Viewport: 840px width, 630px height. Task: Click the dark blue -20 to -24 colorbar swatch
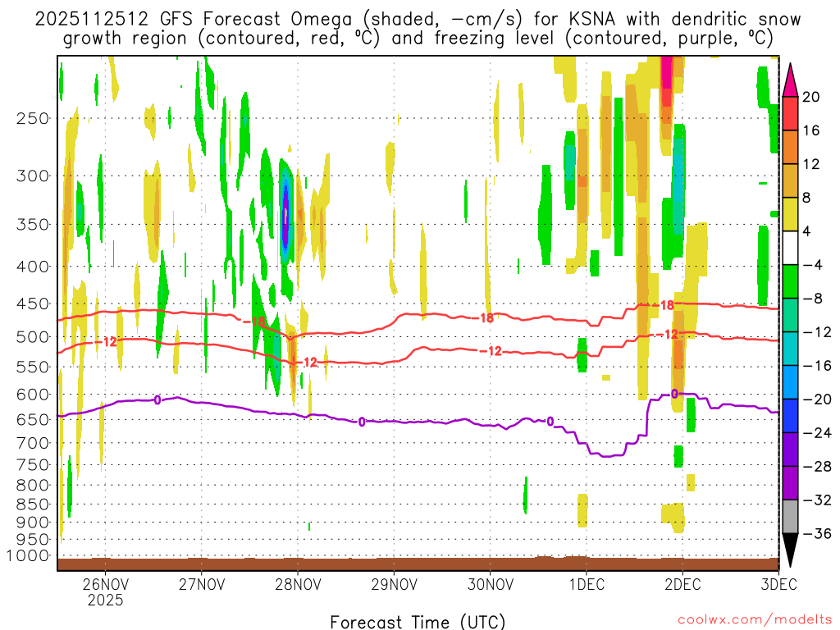tap(790, 416)
